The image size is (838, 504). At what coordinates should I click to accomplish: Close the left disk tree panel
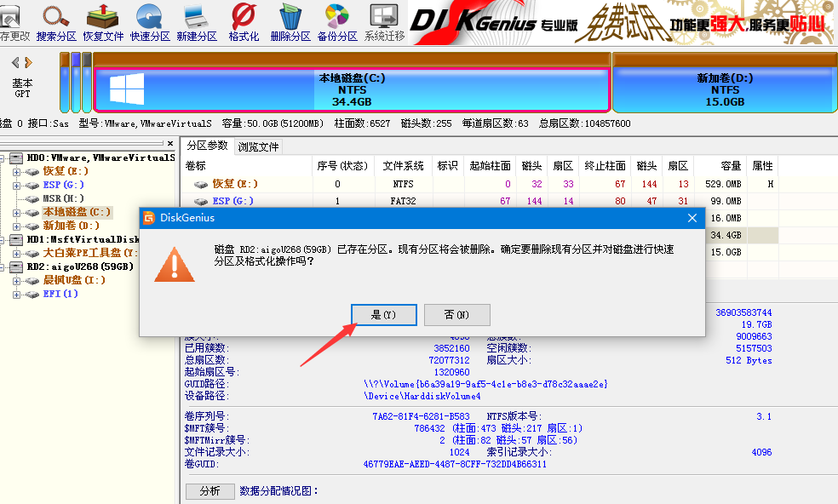(x=170, y=143)
